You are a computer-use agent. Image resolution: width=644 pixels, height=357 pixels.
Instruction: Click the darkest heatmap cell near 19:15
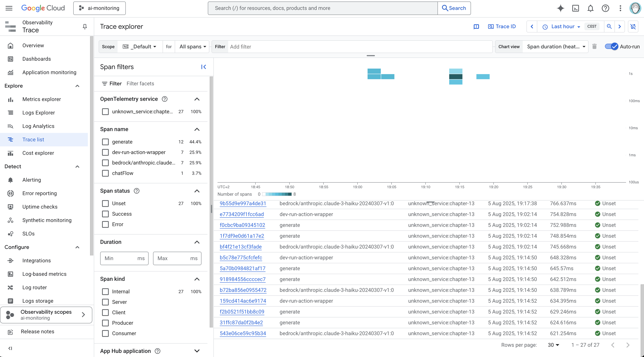click(455, 76)
